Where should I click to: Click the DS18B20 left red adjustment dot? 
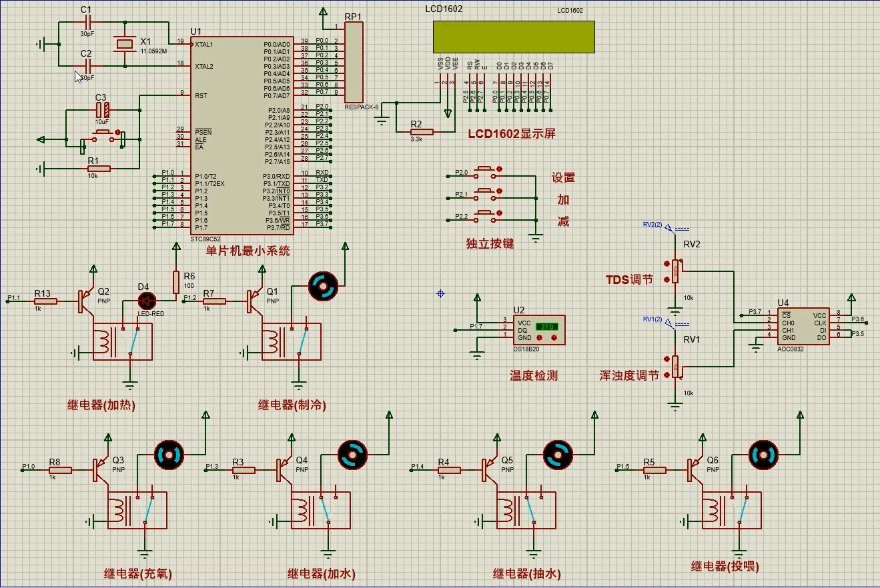pyautogui.click(x=538, y=337)
